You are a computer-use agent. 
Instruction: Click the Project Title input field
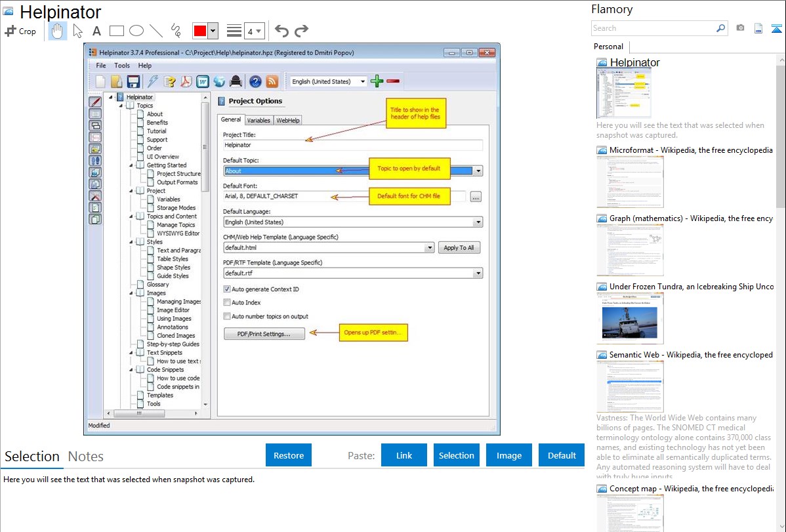(x=353, y=145)
